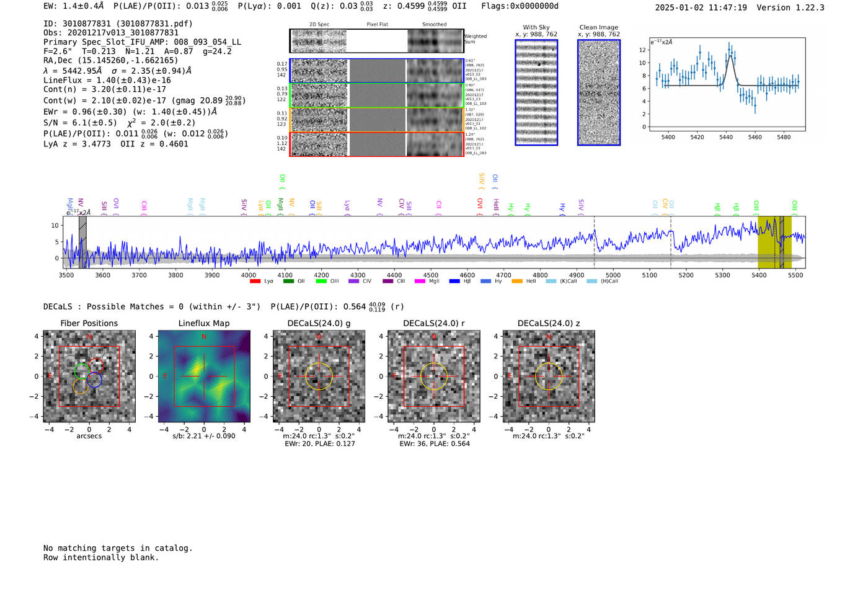868x591 pixels.
Task: Click the MgII magenta legend swatch
Action: click(420, 282)
